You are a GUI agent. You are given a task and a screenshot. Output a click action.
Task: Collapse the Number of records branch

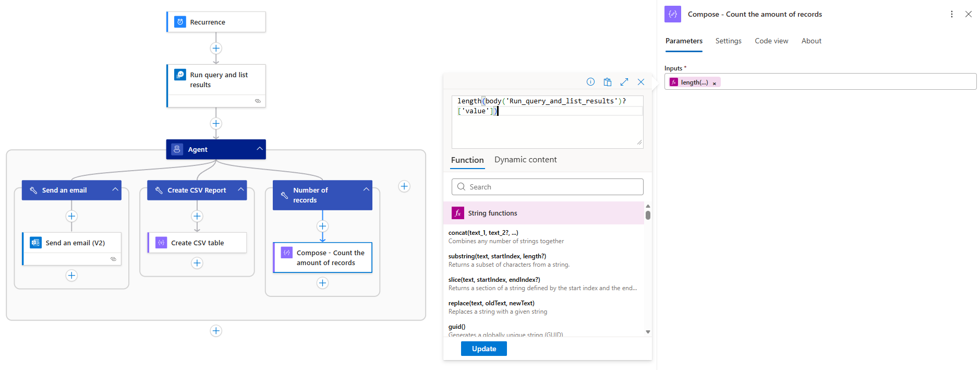point(366,189)
